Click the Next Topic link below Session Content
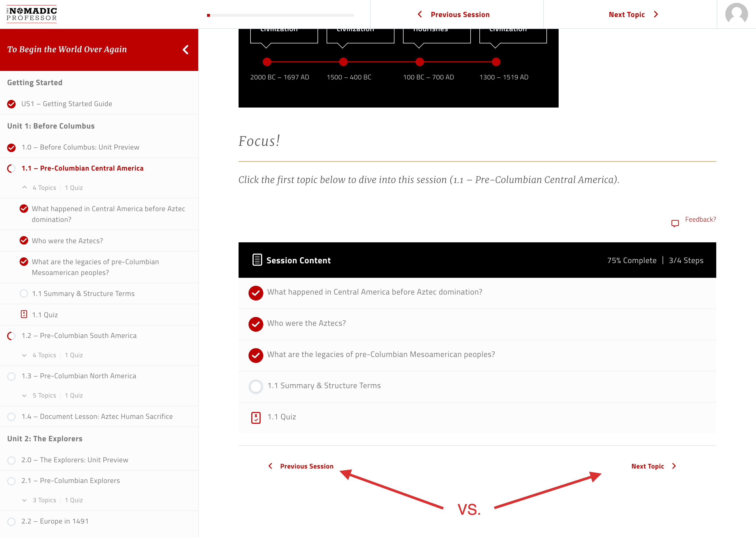This screenshot has height=538, width=756. [x=647, y=466]
